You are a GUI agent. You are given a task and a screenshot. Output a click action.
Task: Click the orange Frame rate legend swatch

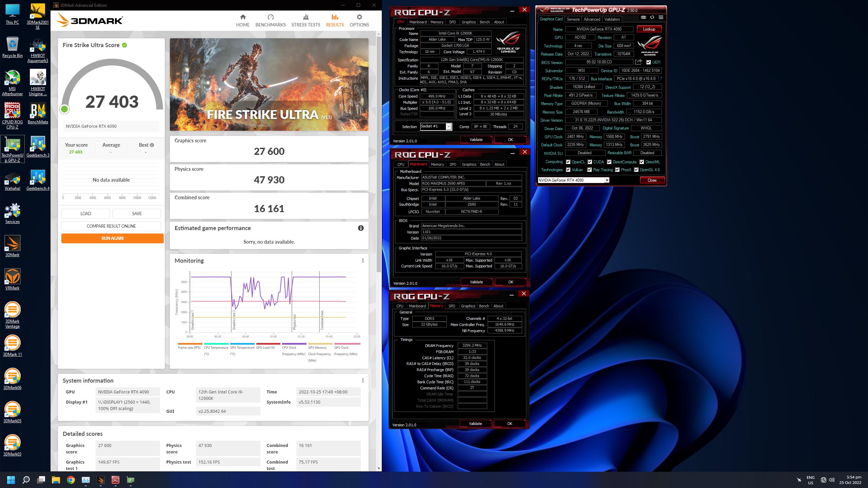pyautogui.click(x=190, y=344)
